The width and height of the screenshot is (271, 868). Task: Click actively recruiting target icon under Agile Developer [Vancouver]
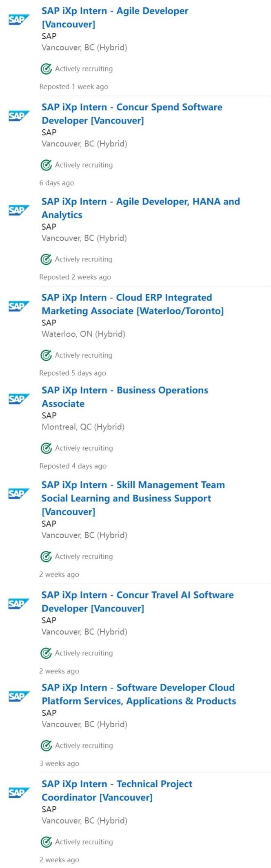tap(46, 69)
